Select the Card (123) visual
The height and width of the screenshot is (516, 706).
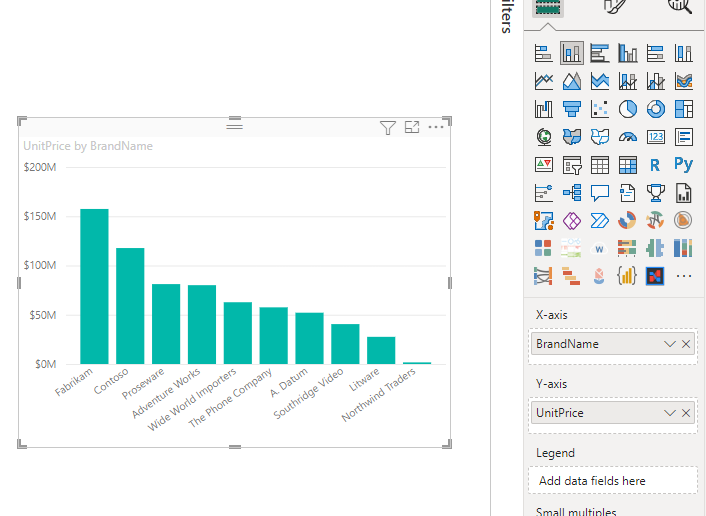coord(656,137)
